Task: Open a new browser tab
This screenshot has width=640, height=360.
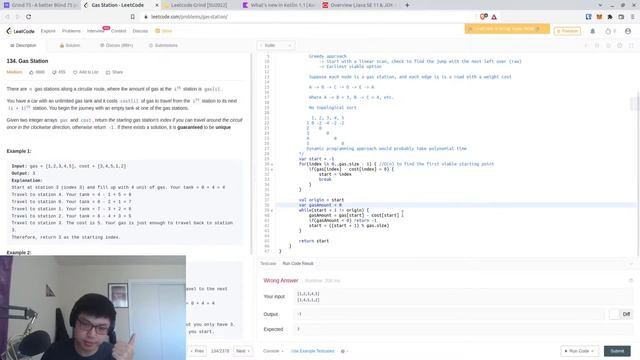Action: (407, 5)
